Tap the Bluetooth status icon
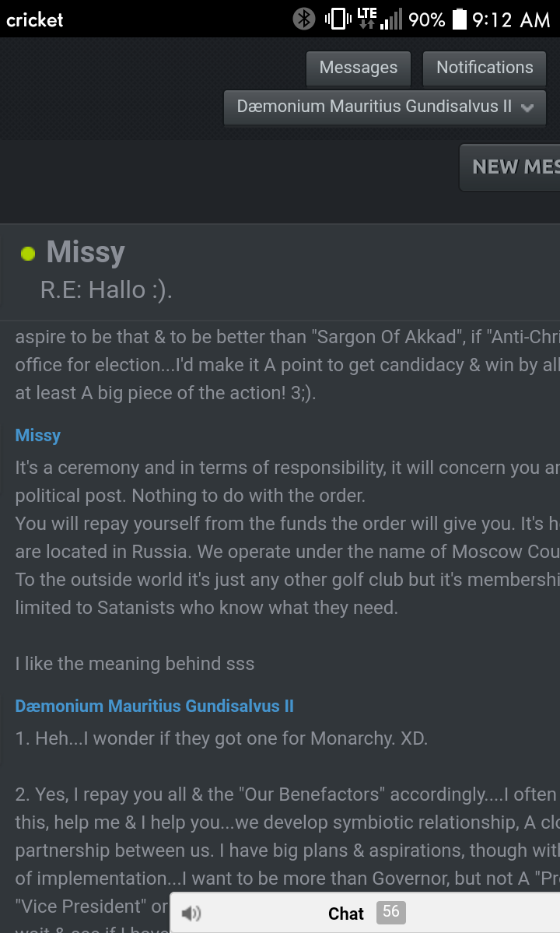560x933 pixels. 304,19
